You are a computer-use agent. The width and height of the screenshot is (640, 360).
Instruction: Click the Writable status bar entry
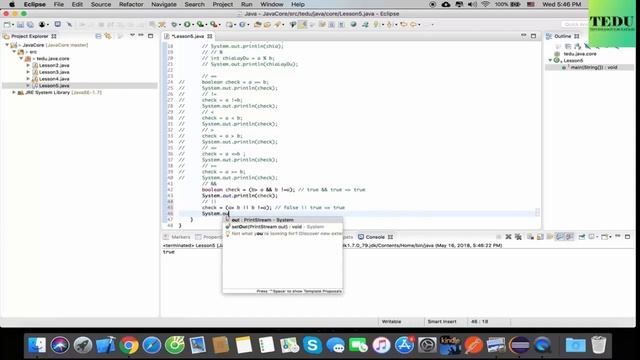coord(391,322)
